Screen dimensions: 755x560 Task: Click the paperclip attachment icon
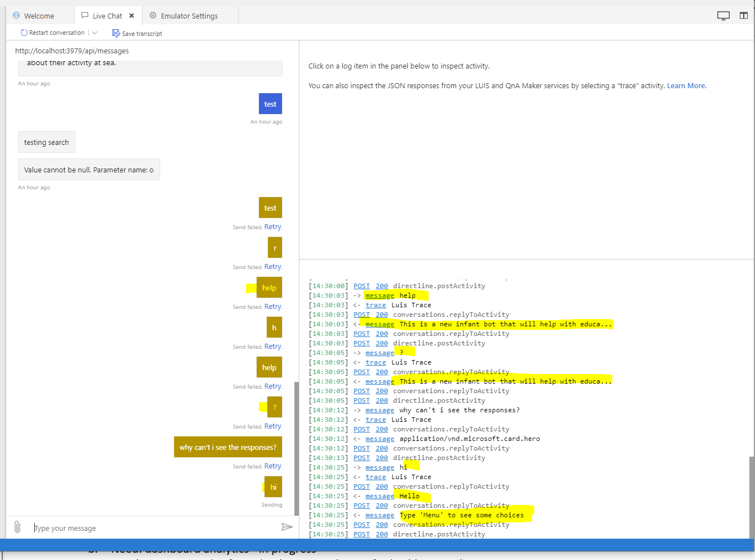pyautogui.click(x=17, y=527)
